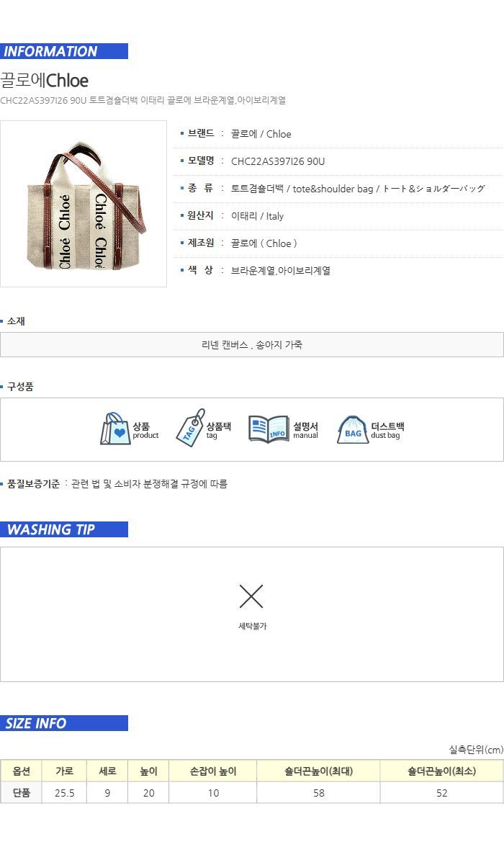Image resolution: width=504 pixels, height=865 pixels.
Task: Click the product tag icon
Action: (190, 428)
